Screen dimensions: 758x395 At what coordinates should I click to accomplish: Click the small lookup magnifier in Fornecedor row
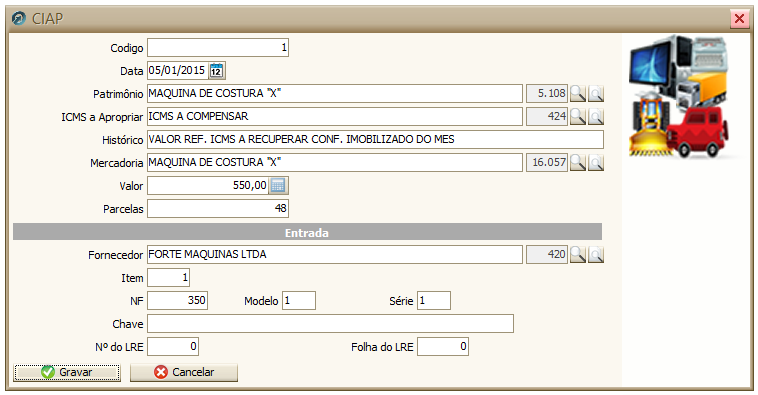(x=596, y=254)
